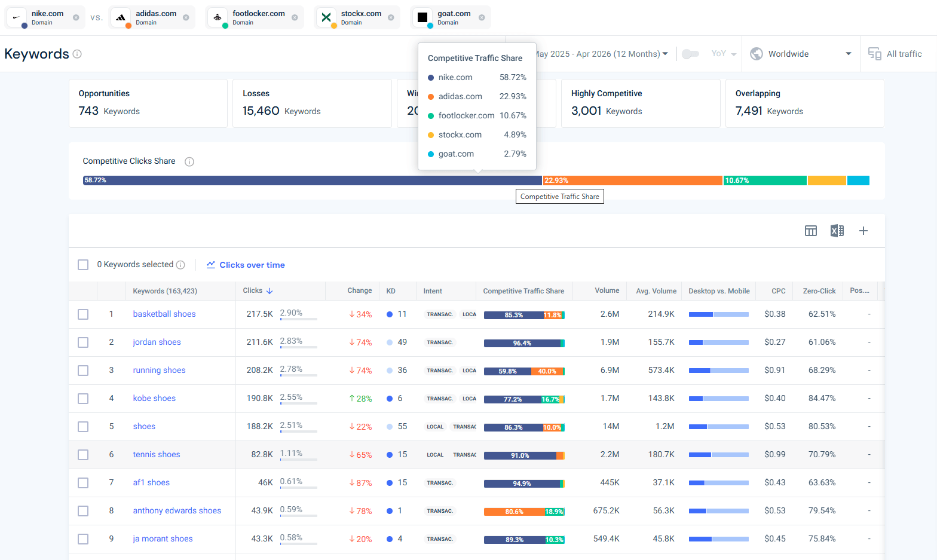This screenshot has width=937, height=560.
Task: Check the basketball shoes row
Action: [83, 314]
